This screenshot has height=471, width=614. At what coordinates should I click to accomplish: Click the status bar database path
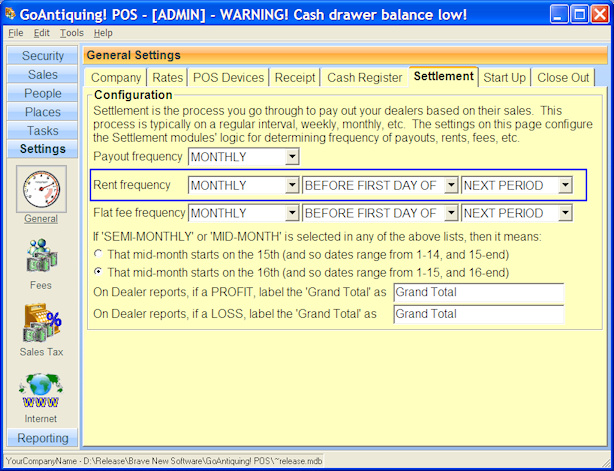click(164, 461)
